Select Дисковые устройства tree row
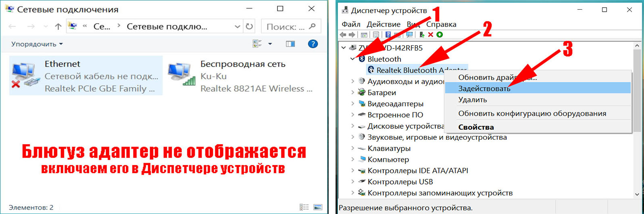Screen dimensions: 644x214 click(x=406, y=126)
